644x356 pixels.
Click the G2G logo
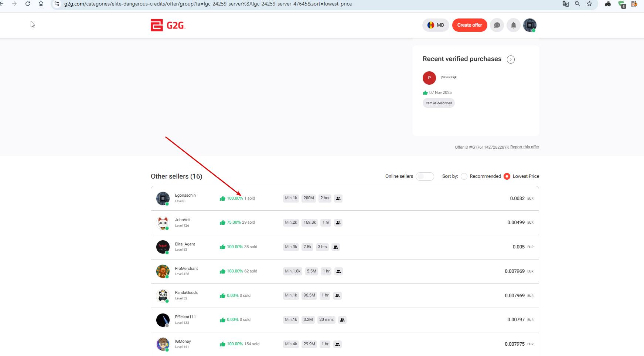pos(168,25)
